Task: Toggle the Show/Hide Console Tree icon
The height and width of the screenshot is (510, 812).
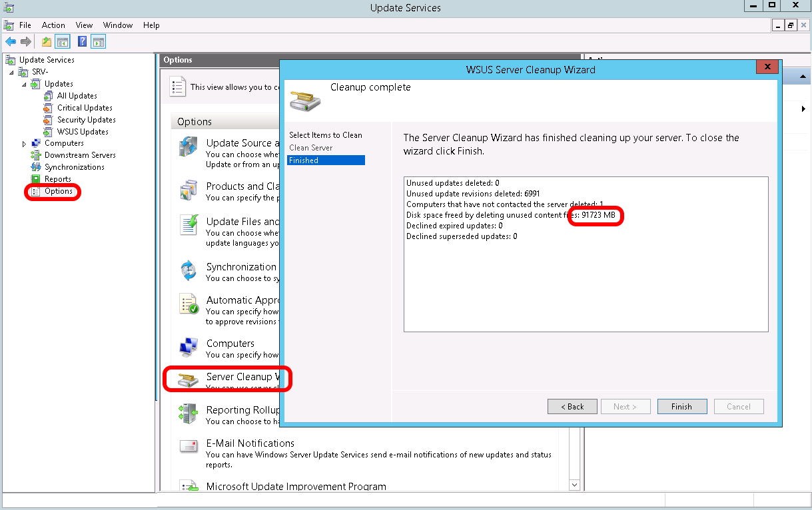Action: pyautogui.click(x=63, y=42)
